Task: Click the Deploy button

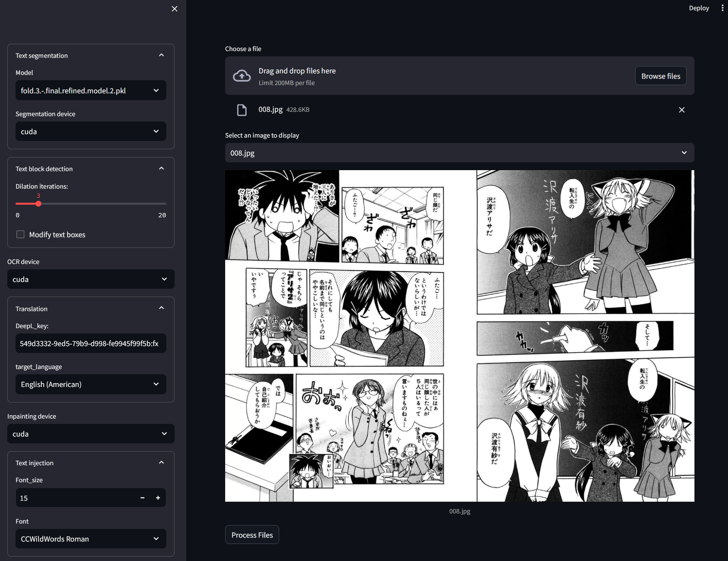Action: pos(699,8)
